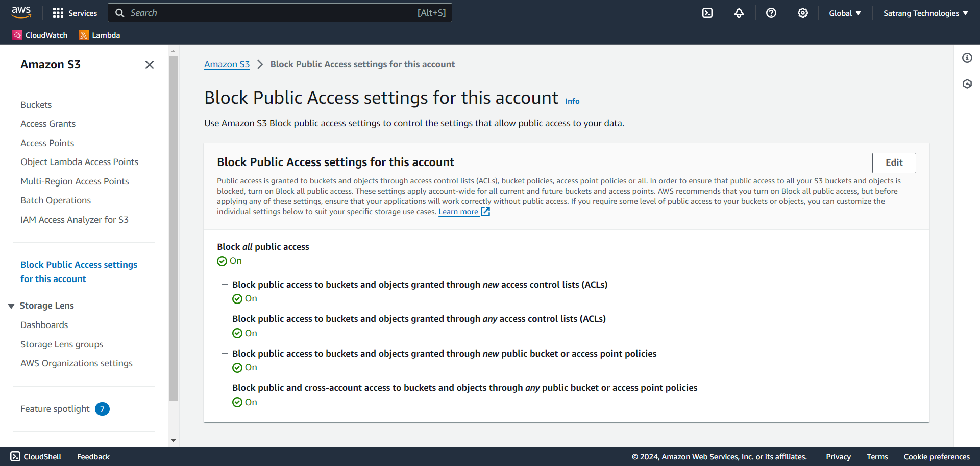Click On status under cross-account access setting
This screenshot has height=466, width=980.
(245, 402)
